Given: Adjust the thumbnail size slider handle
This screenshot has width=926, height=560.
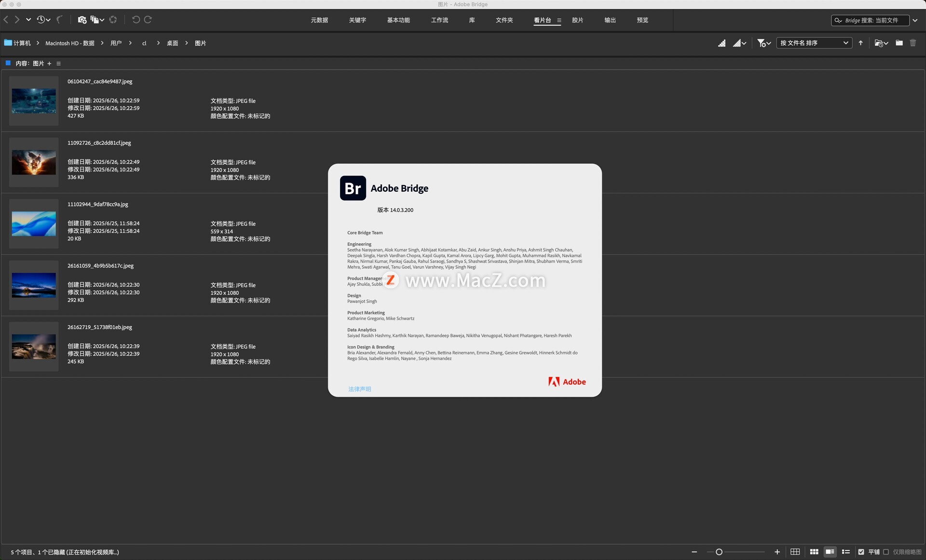Looking at the screenshot, I should click(x=719, y=552).
